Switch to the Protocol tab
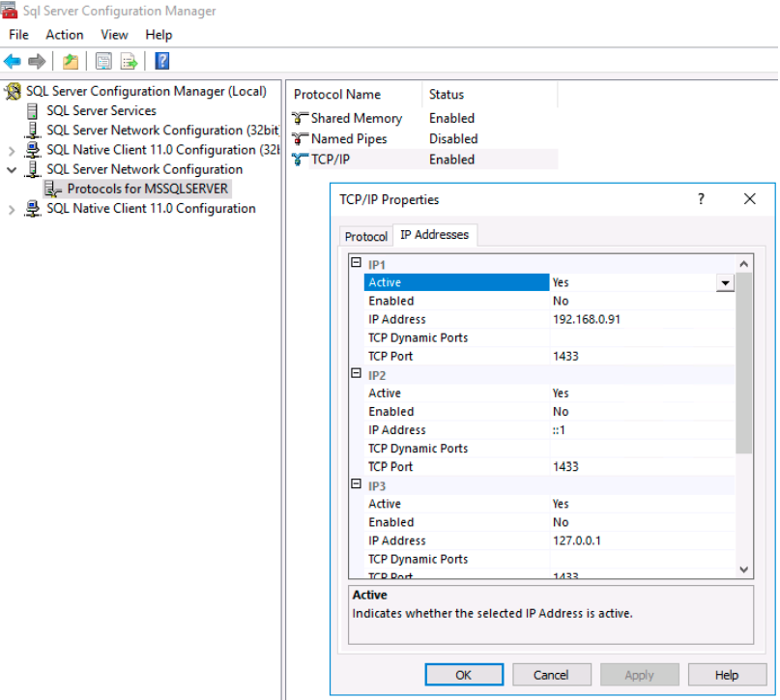 (x=366, y=236)
